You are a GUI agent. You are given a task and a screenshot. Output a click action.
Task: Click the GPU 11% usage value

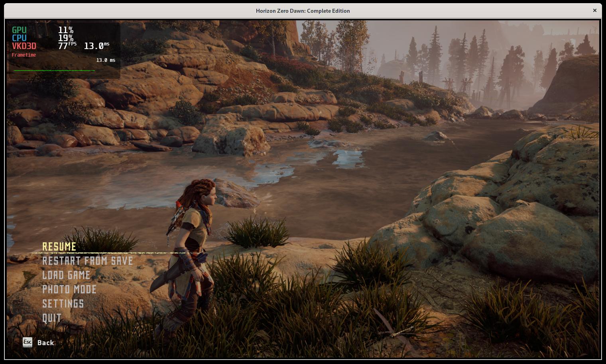(66, 30)
